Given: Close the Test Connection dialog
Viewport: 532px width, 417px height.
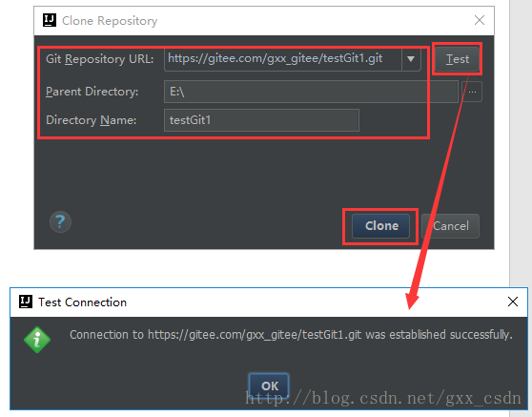Looking at the screenshot, I should click(513, 302).
